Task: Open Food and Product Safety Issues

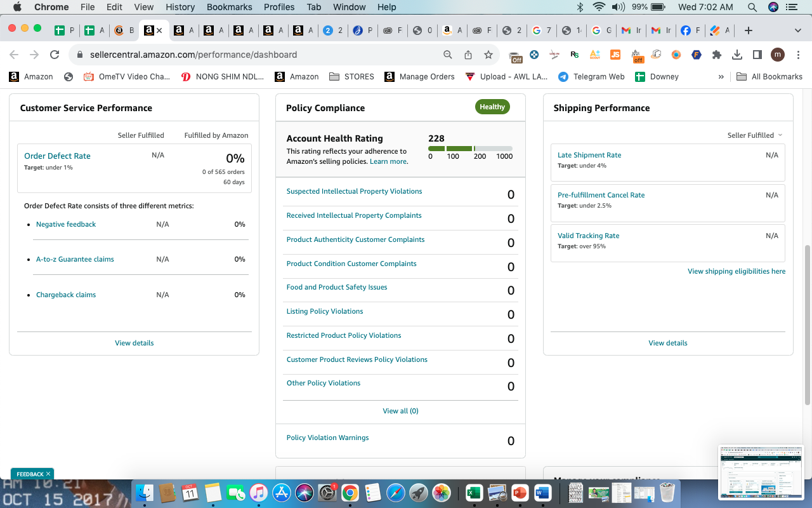Action: click(x=337, y=287)
